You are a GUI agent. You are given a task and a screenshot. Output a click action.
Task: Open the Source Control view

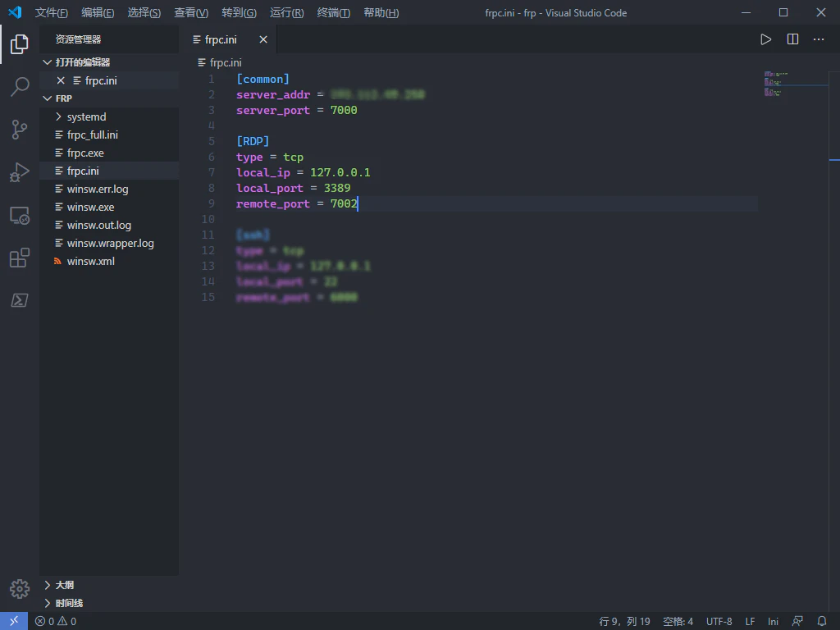pyautogui.click(x=20, y=130)
